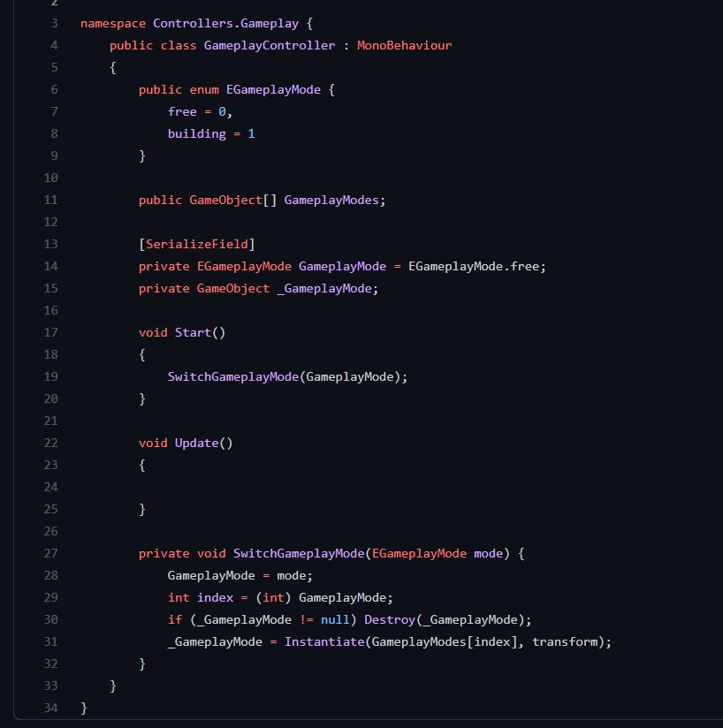The width and height of the screenshot is (723, 728).
Task: Click line number 17
Action: coord(50,332)
